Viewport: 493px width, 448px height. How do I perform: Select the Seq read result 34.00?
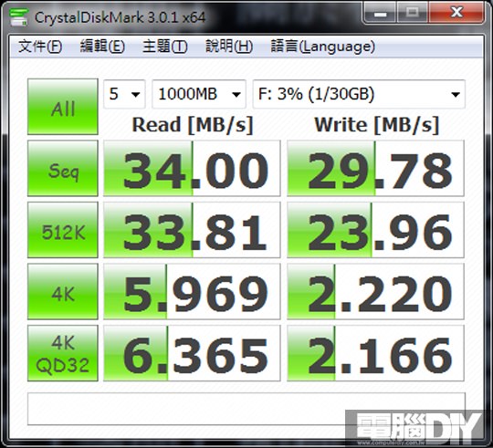(x=192, y=168)
